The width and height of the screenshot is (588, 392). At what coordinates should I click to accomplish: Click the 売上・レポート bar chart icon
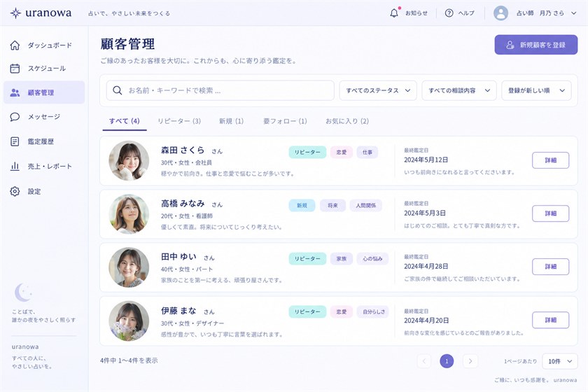pos(15,166)
